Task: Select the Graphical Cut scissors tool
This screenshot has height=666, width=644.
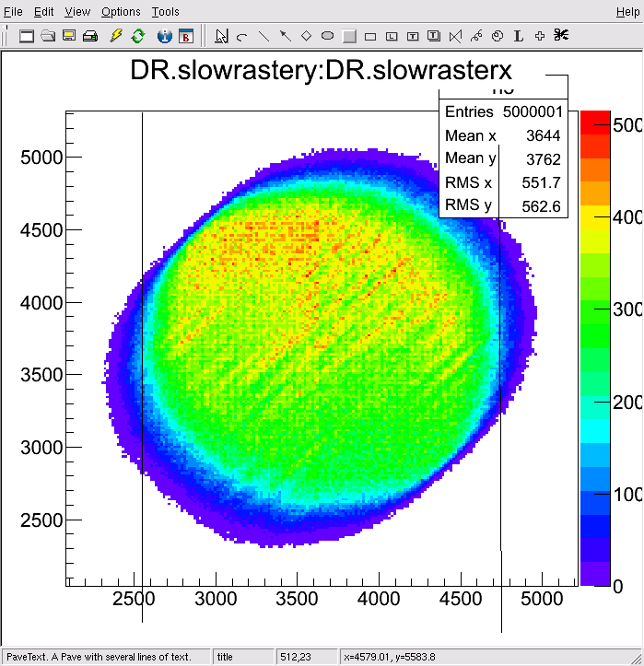Action: tap(561, 35)
